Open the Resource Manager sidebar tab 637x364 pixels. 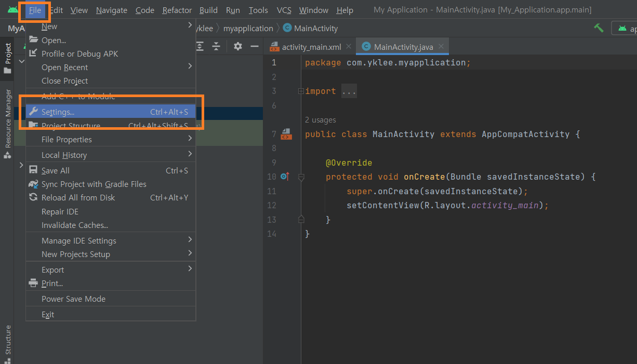click(x=7, y=124)
